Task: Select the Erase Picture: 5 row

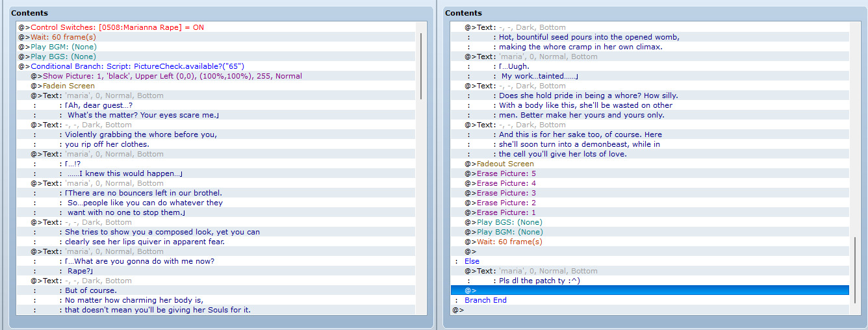Action: [x=650, y=173]
